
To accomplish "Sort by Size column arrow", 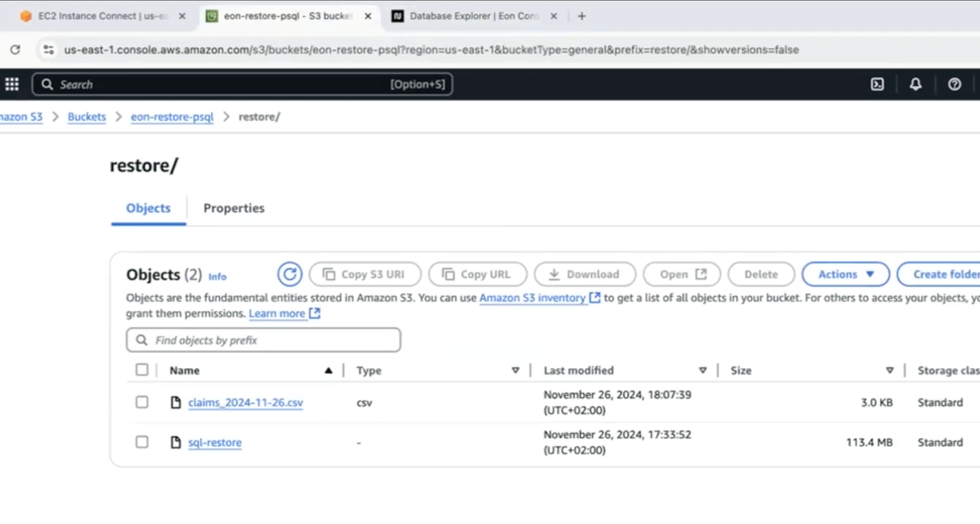I will pos(889,370).
